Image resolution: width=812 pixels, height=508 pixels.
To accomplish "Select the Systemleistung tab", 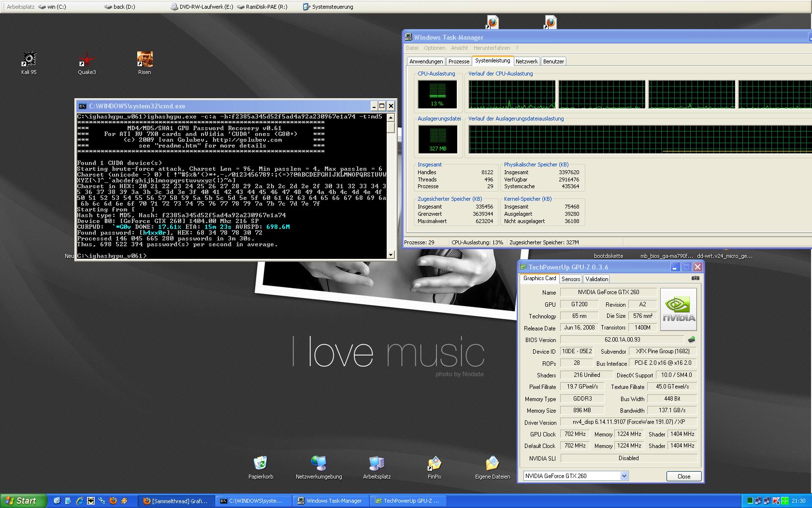I will pyautogui.click(x=493, y=60).
